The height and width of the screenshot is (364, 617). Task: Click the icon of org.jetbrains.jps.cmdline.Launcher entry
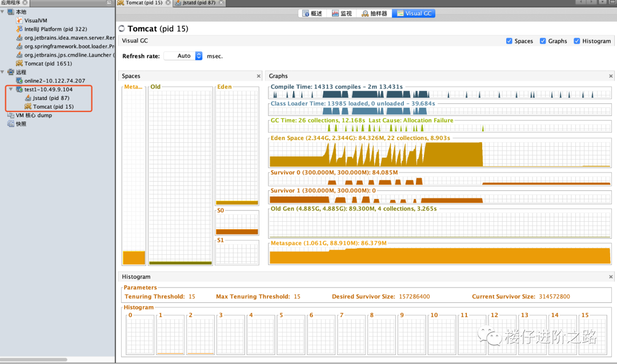[19, 55]
